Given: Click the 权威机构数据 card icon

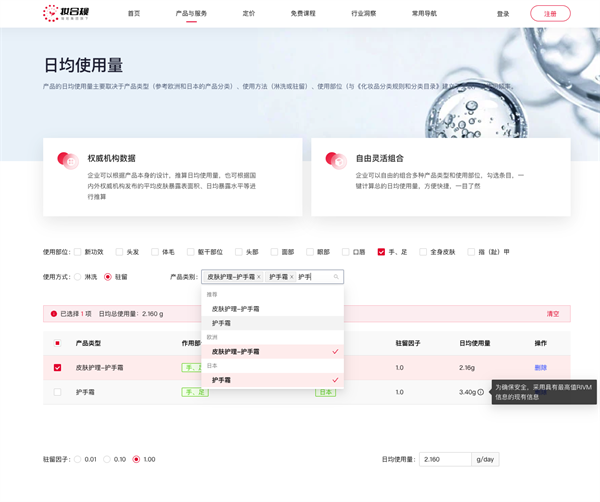Looking at the screenshot, I should coord(68,160).
